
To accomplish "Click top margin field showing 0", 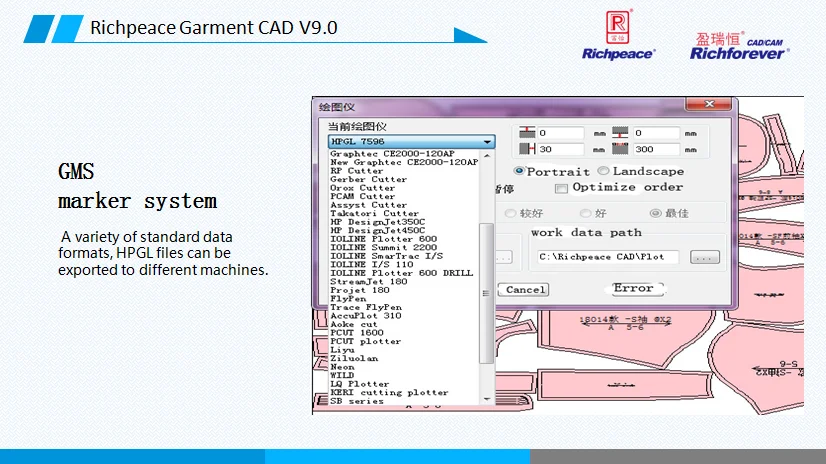I will (560, 133).
